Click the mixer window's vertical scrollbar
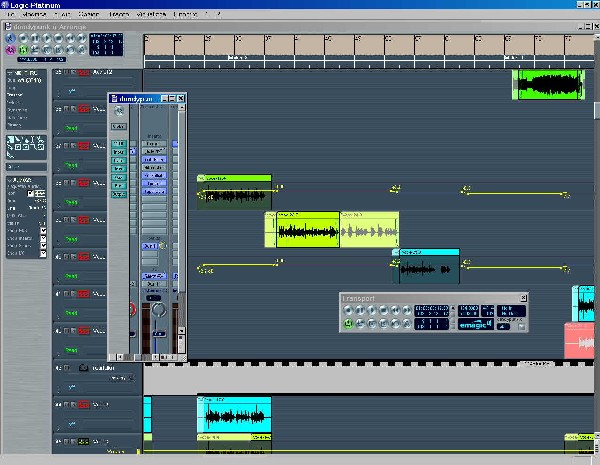This screenshot has height=465, width=600. 182,218
